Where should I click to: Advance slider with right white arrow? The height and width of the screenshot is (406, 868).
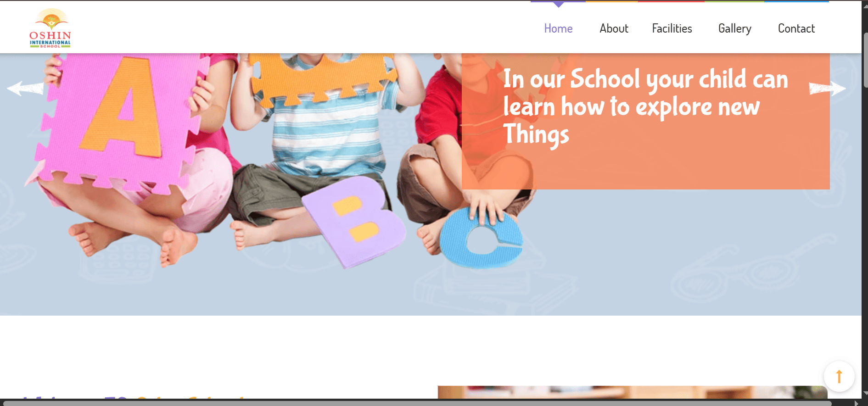coord(827,88)
